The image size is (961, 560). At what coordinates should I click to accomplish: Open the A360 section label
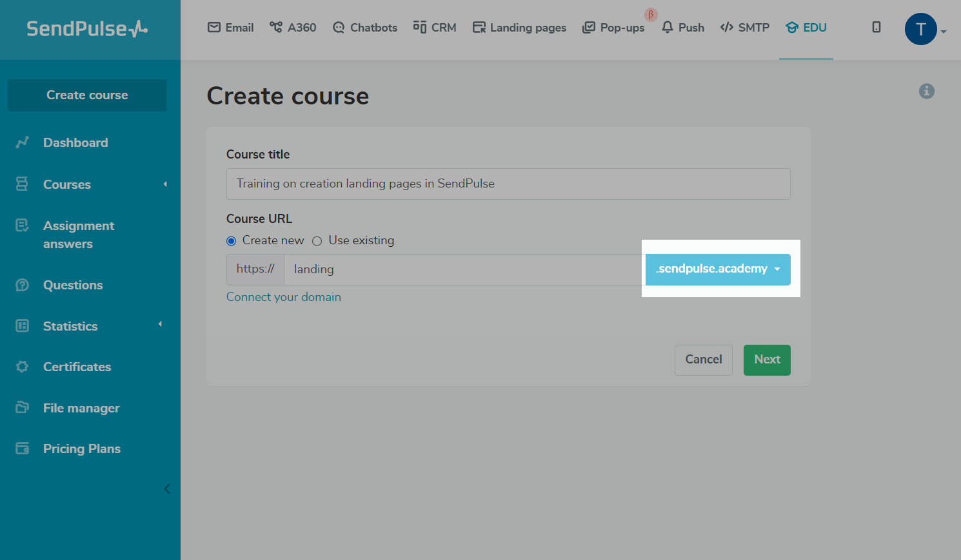click(x=302, y=28)
